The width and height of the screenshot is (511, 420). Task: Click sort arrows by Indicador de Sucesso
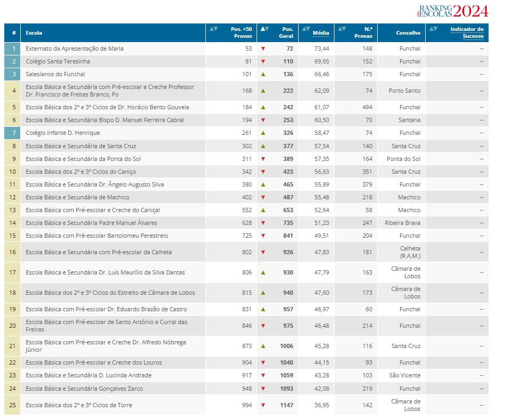(433, 29)
